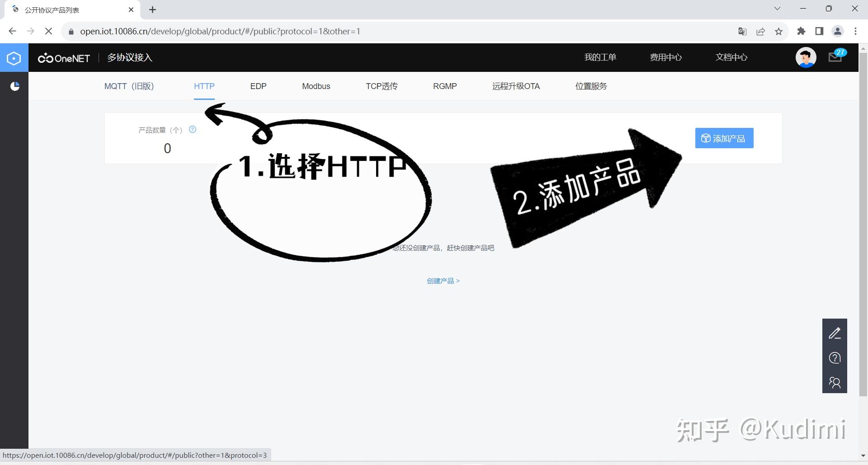
Task: Bookmark the page with the star icon
Action: pyautogui.click(x=778, y=31)
